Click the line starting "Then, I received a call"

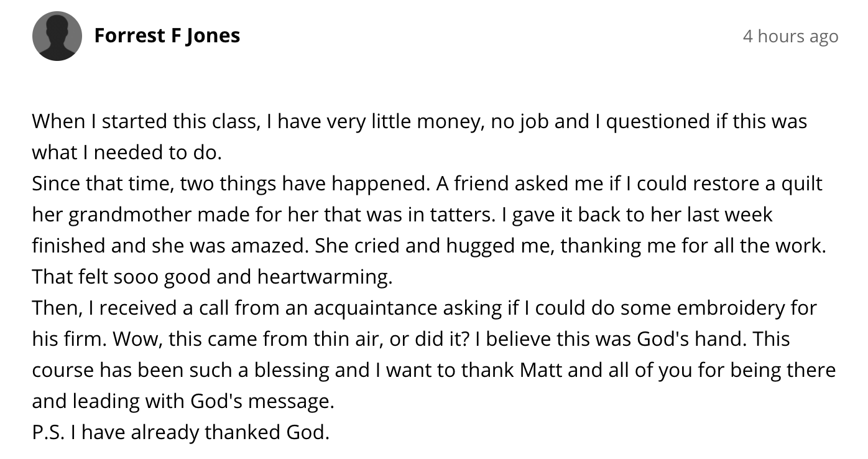point(424,308)
